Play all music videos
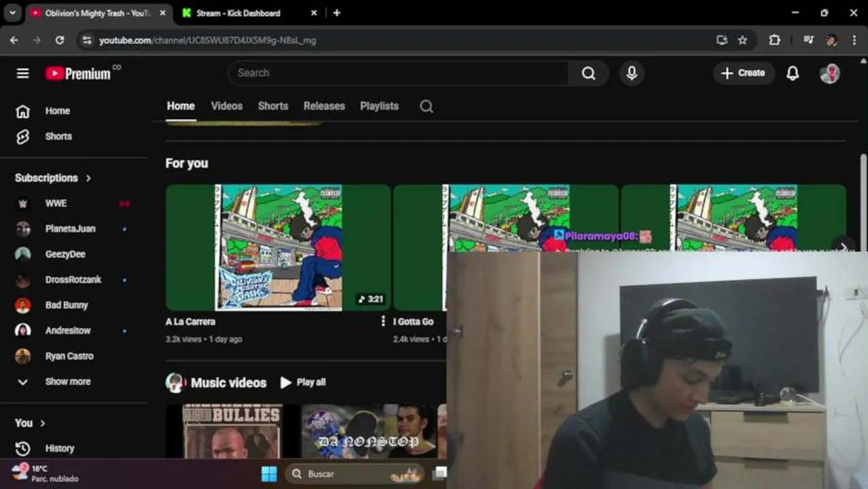The width and height of the screenshot is (868, 489). (303, 382)
